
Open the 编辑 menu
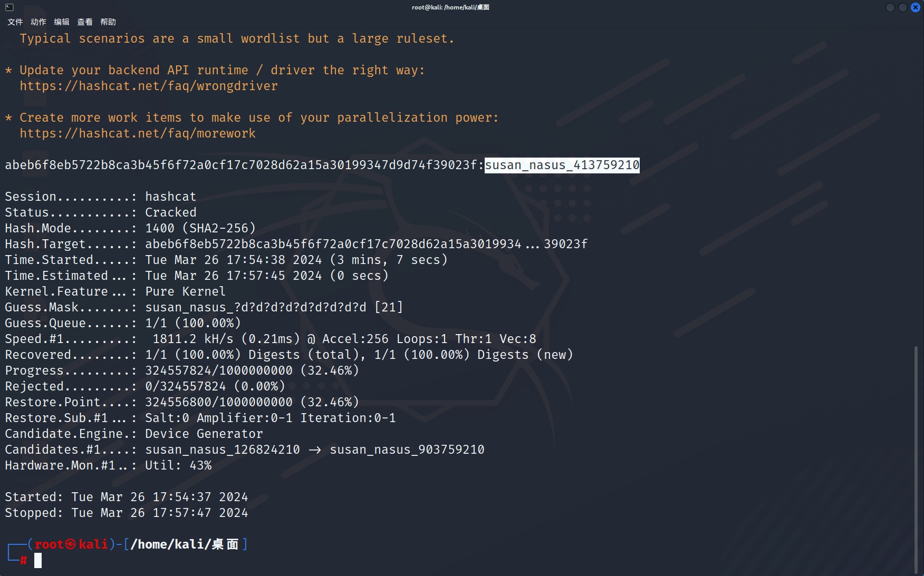pos(62,22)
